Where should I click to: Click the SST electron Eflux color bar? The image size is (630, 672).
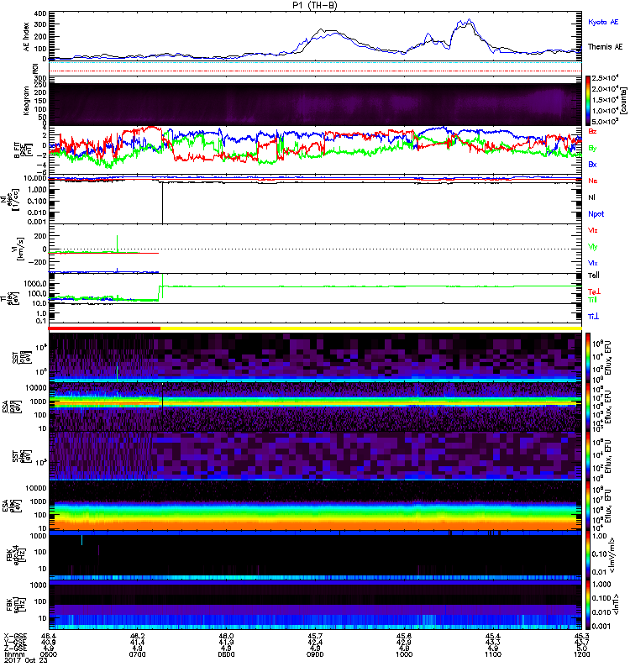click(588, 455)
